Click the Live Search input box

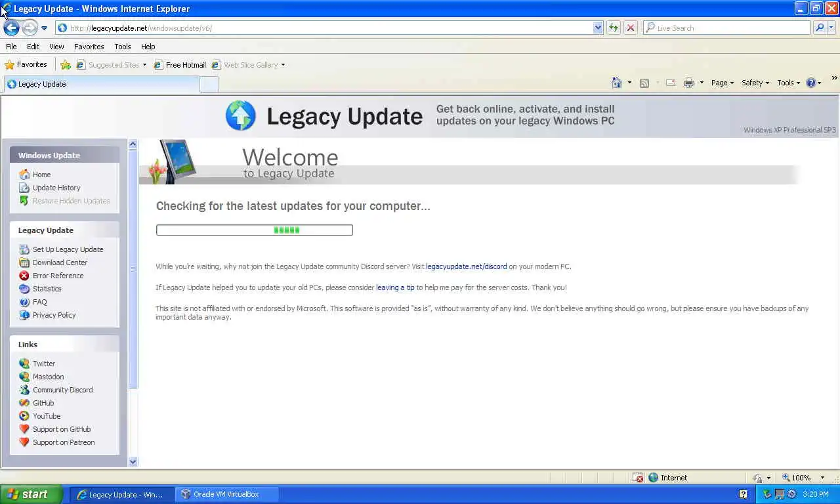(727, 28)
